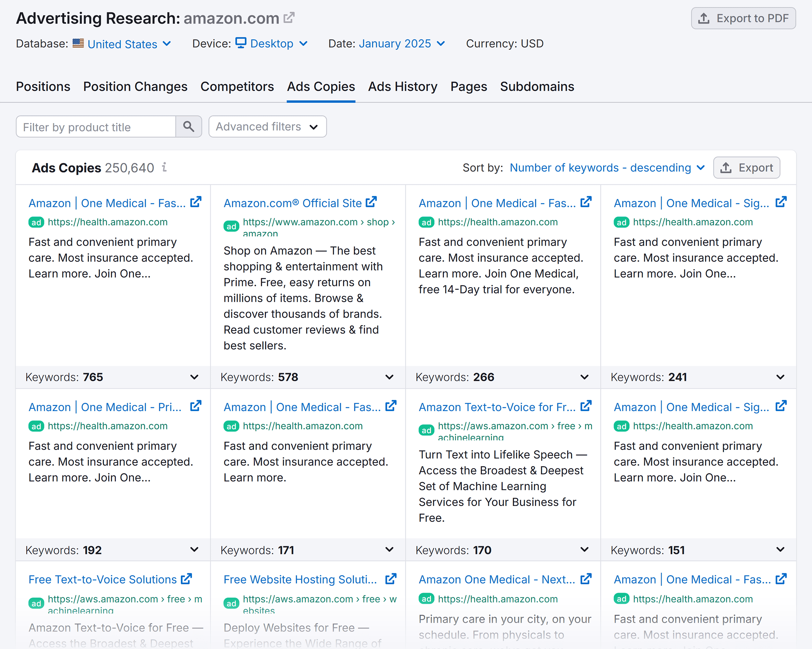The height and width of the screenshot is (649, 812).
Task: Click the Filter by product title field
Action: coord(96,127)
